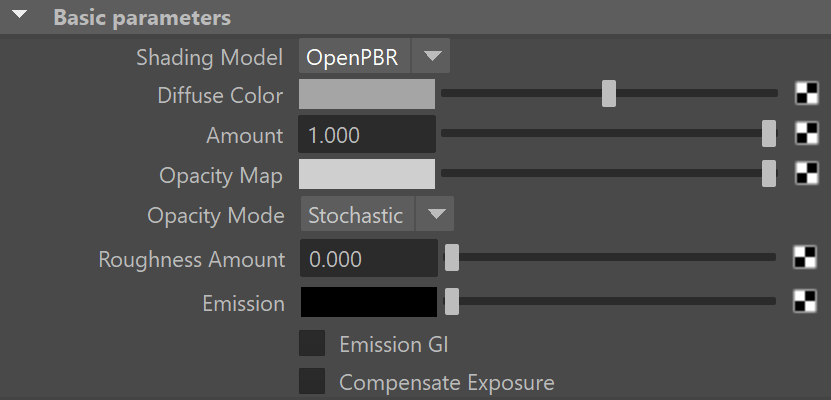This screenshot has width=831, height=400.
Task: Click Diffuse Color texture map checker icon
Action: [807, 94]
